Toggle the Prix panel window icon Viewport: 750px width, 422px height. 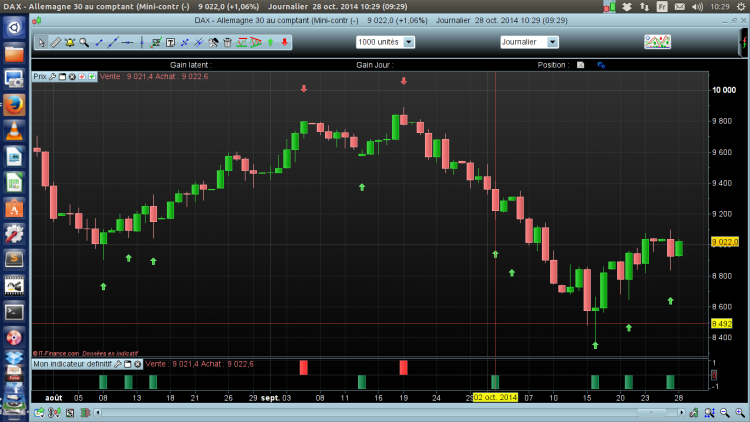[62, 77]
